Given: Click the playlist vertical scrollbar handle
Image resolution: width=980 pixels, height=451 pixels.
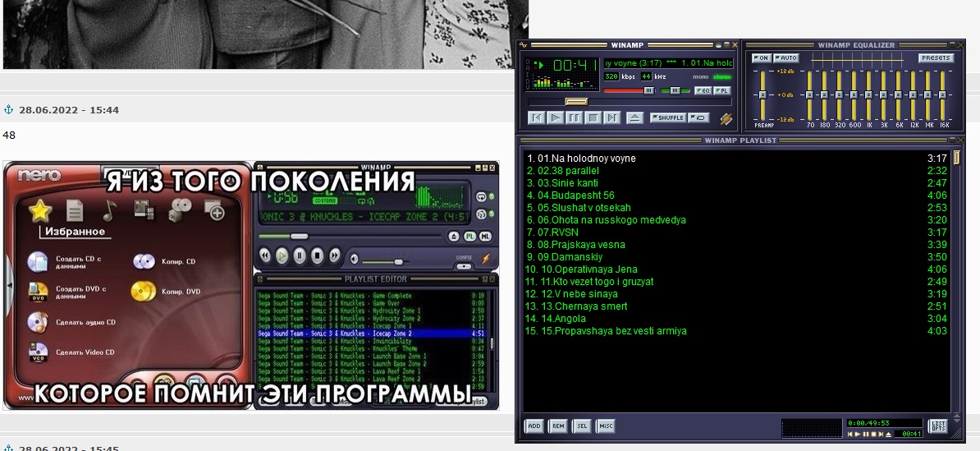Looking at the screenshot, I should pyautogui.click(x=956, y=157).
